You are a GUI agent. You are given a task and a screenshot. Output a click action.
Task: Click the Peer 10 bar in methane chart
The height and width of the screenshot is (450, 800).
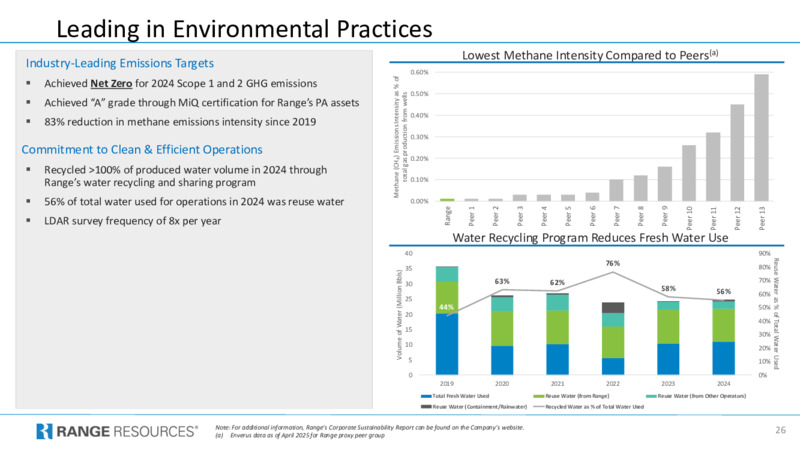point(689,173)
